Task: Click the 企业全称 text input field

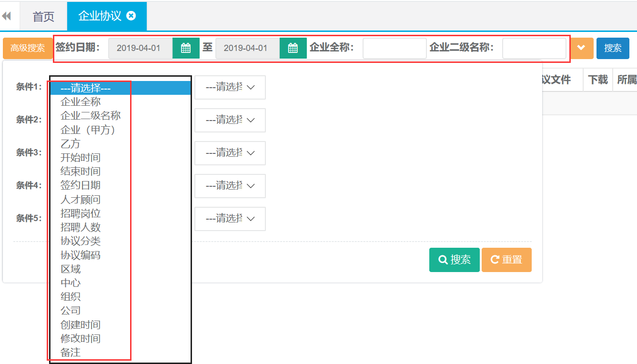Action: pos(394,48)
